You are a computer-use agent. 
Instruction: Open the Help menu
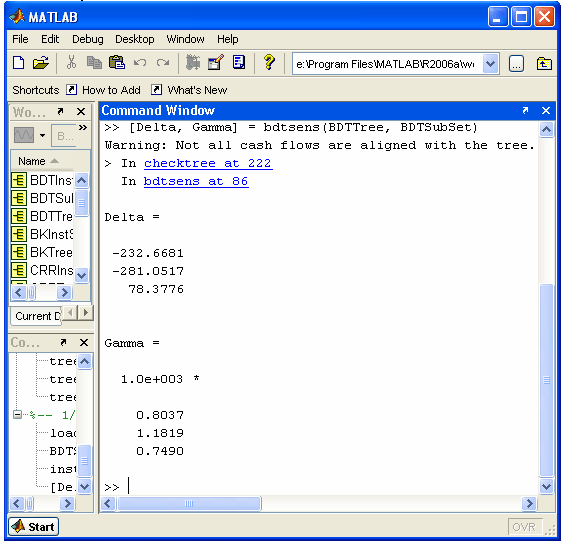[228, 39]
